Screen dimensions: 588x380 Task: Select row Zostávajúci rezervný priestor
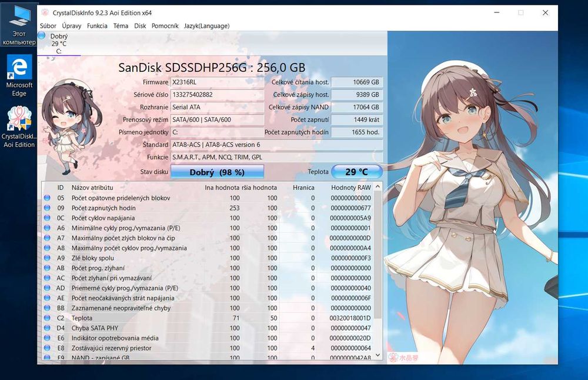[x=208, y=348]
